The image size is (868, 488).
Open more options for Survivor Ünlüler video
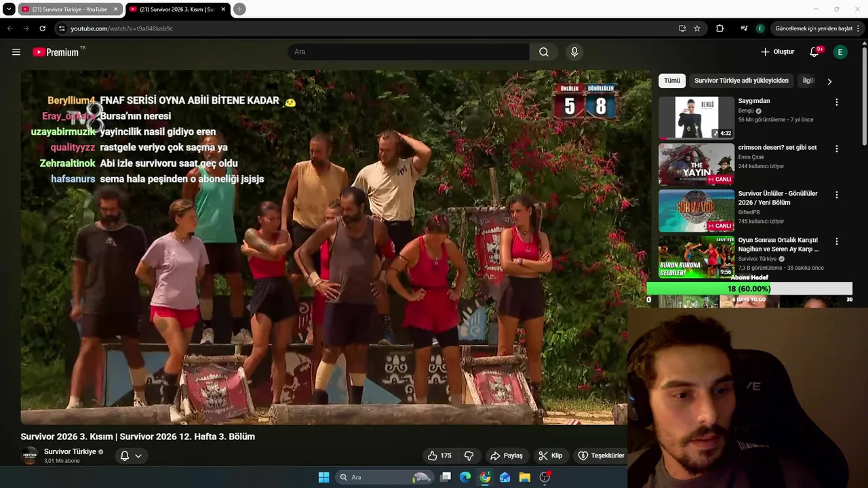click(836, 195)
